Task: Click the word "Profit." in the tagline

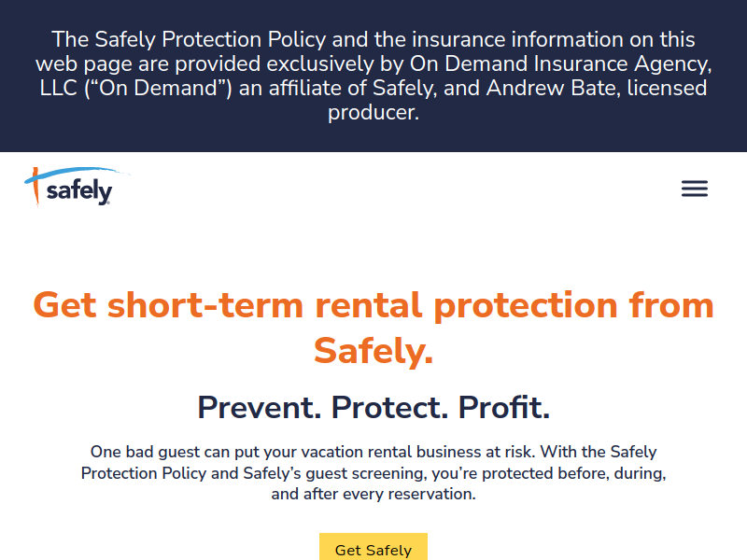Action: coord(504,408)
